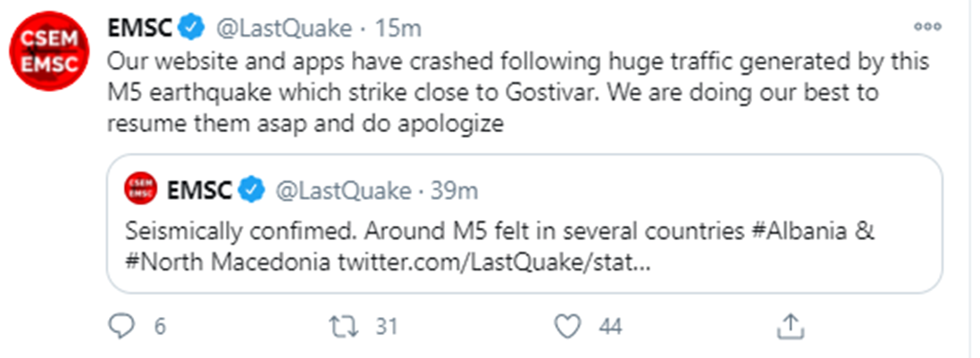Open the twitter.com/LastQuake/stat… link

tap(494, 263)
